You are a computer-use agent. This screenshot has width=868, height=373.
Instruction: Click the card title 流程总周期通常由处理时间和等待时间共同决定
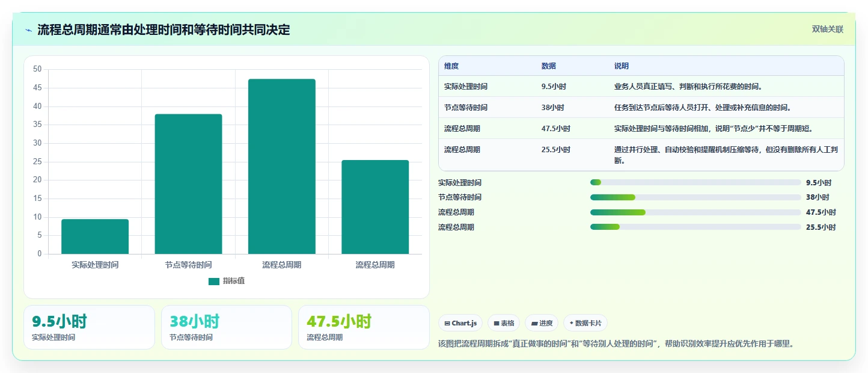coord(164,30)
